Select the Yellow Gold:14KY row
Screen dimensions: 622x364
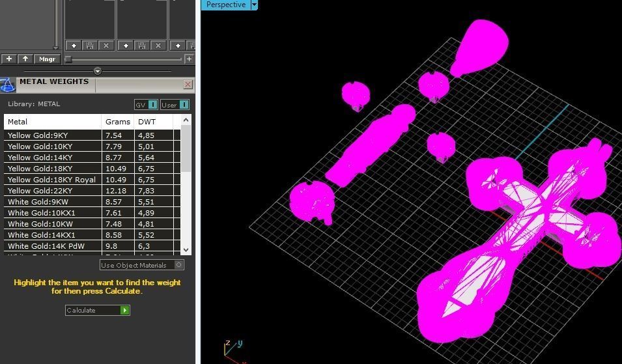[x=92, y=158]
